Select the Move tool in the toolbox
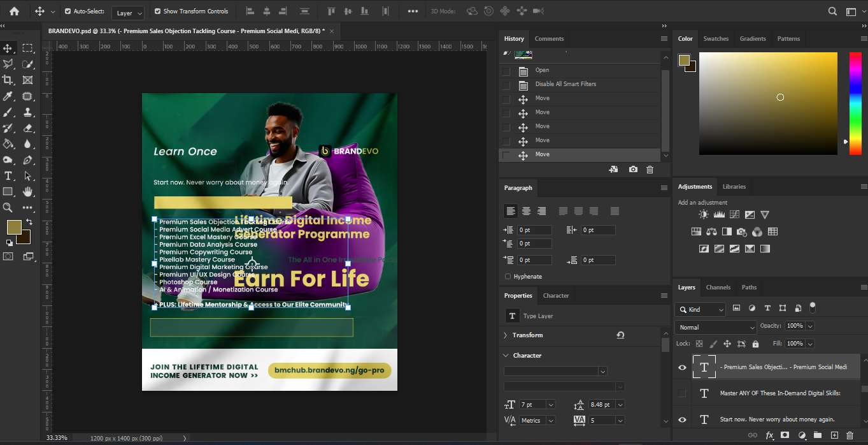868x445 pixels. point(8,48)
